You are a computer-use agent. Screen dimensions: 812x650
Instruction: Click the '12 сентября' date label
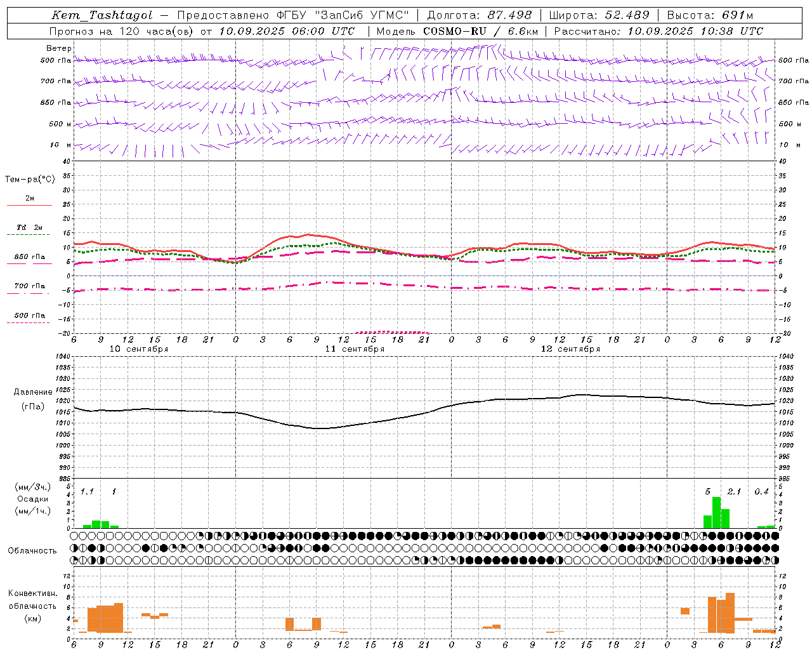[570, 349]
